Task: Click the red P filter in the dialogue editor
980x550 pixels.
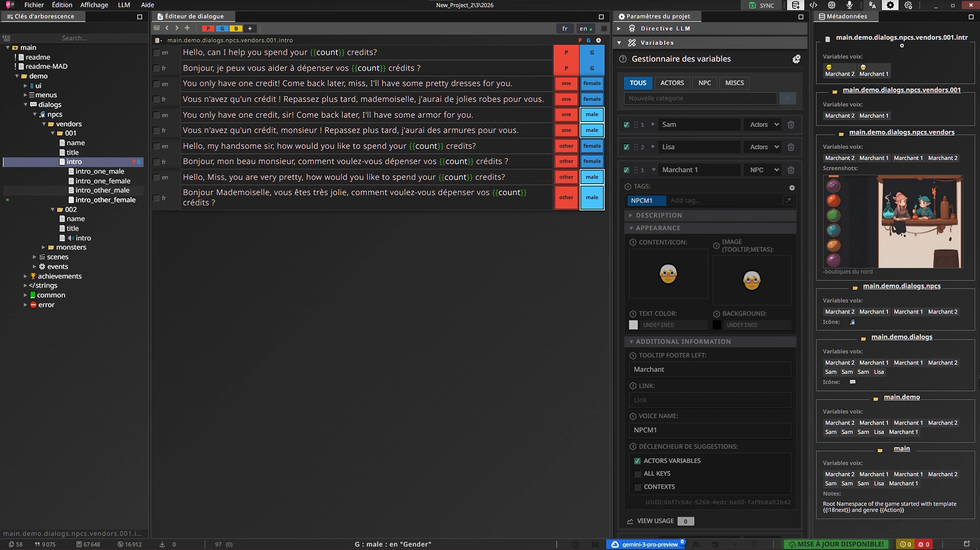Action: click(x=207, y=29)
